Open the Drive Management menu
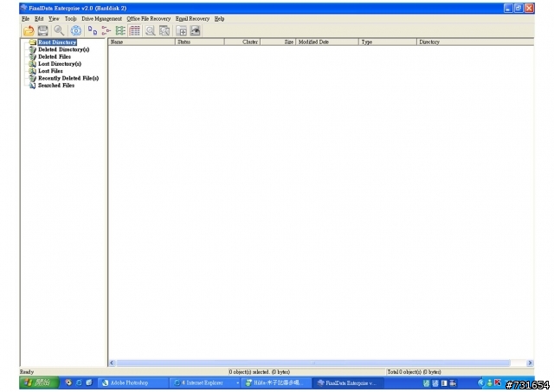This screenshot has width=554, height=392. click(102, 19)
